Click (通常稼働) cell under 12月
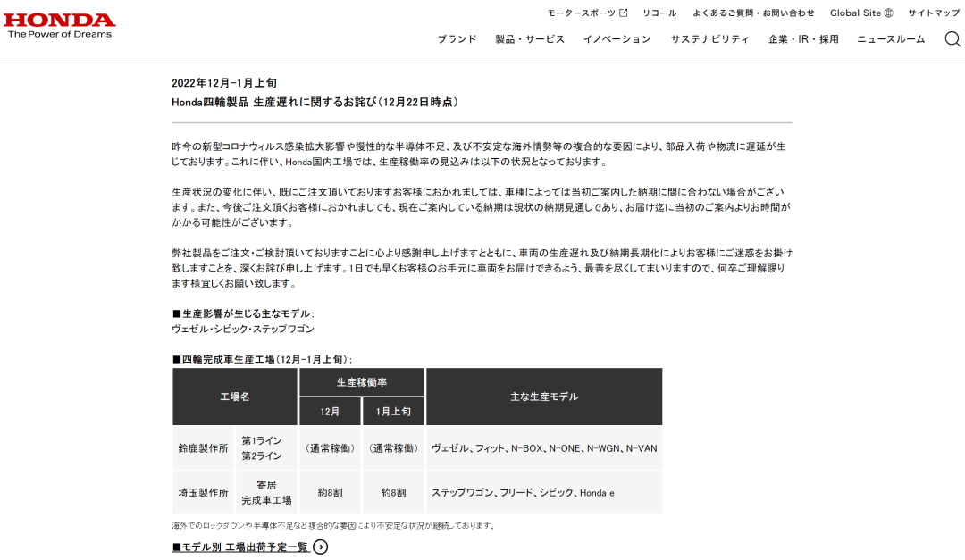The width and height of the screenshot is (965, 560). tap(330, 448)
